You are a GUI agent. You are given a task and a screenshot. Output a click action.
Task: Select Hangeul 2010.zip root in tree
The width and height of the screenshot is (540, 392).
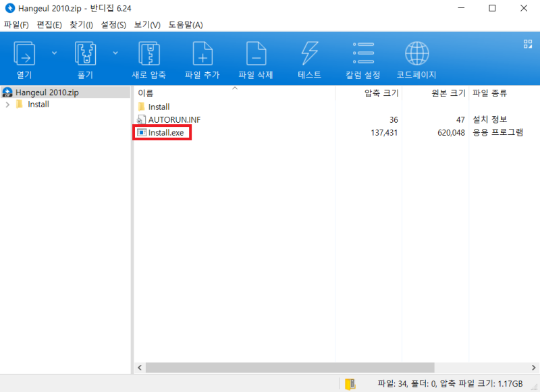pyautogui.click(x=47, y=92)
